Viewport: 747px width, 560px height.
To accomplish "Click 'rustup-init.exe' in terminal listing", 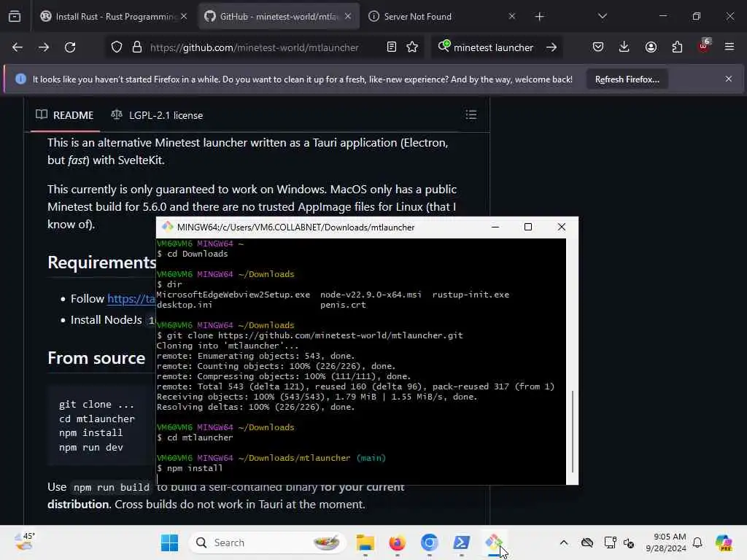I will coord(471,295).
